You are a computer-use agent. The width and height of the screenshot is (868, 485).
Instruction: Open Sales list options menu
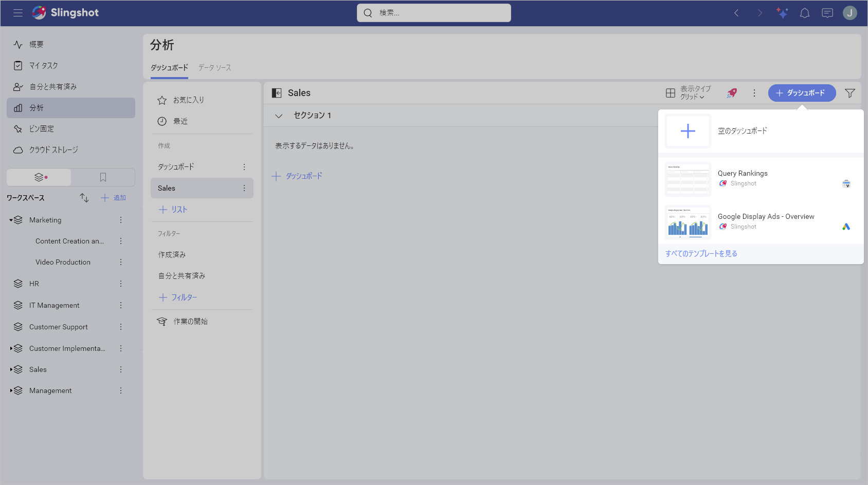pos(244,188)
